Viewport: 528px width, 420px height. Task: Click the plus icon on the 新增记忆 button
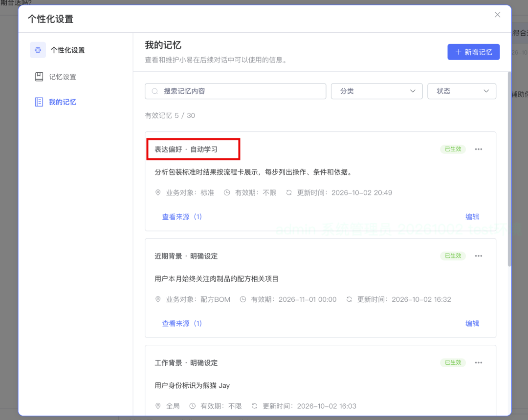click(x=458, y=52)
